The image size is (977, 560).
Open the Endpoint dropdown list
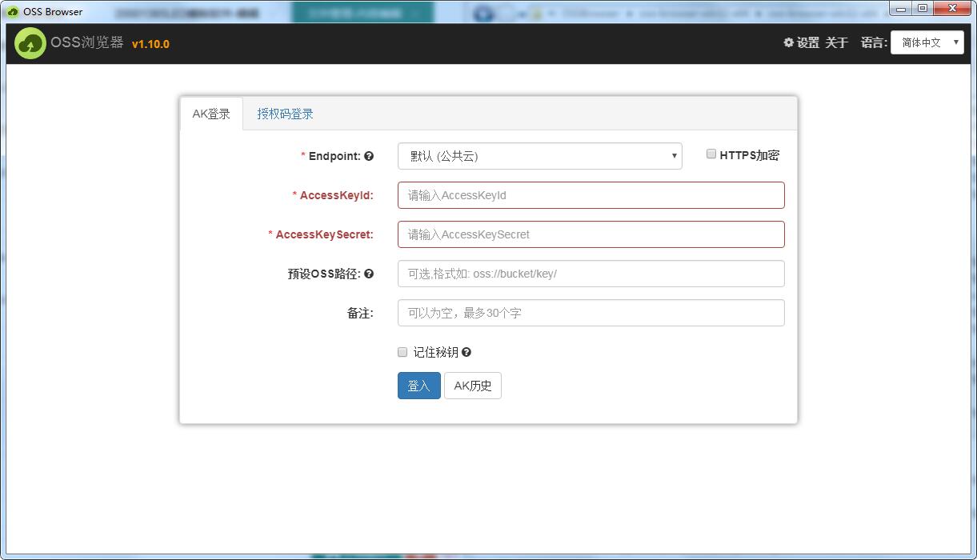(x=539, y=156)
